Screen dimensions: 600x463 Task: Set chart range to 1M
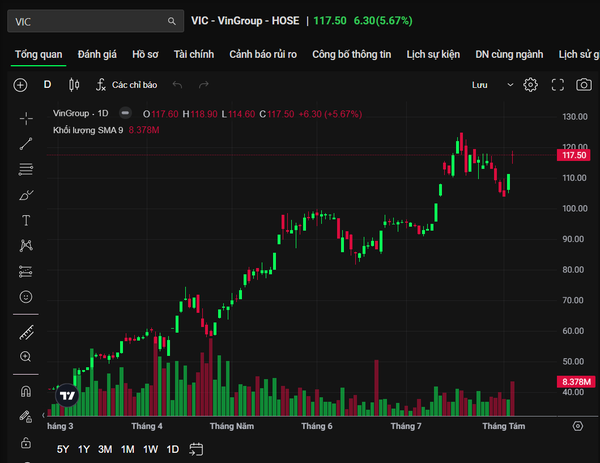[127, 449]
